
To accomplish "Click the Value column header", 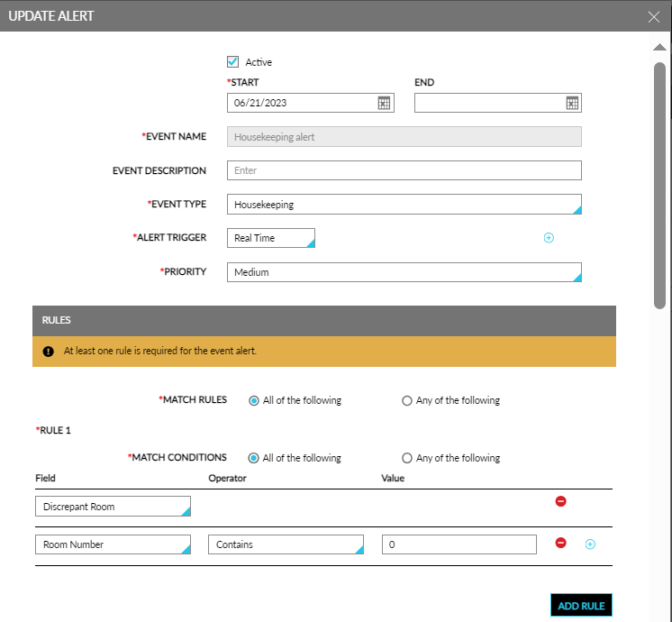I will click(393, 478).
